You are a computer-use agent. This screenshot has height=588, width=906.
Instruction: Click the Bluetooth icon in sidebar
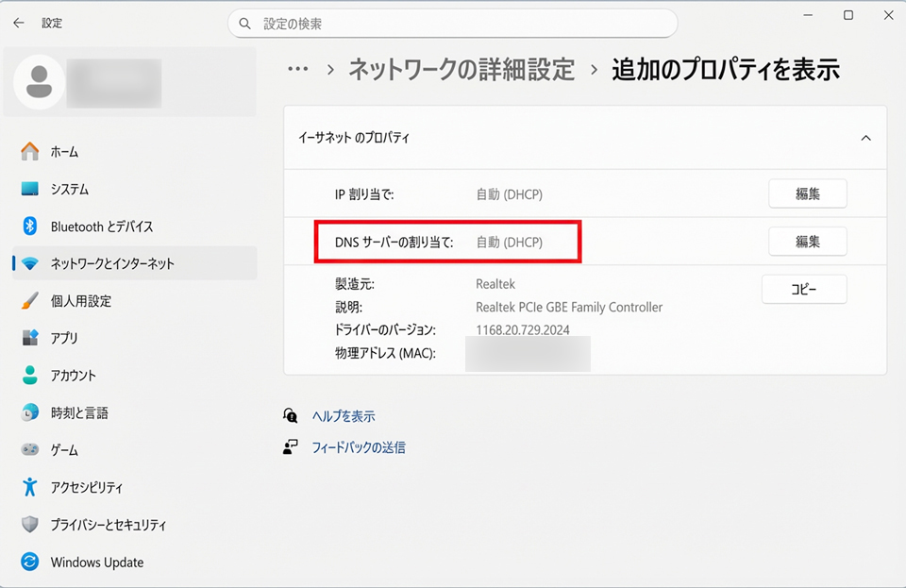point(30,227)
